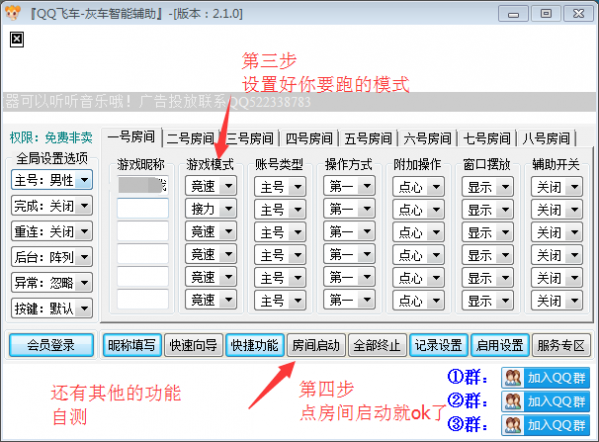The height and width of the screenshot is (442, 599).
Task: Click the 快捷功能 button
Action: 255,345
